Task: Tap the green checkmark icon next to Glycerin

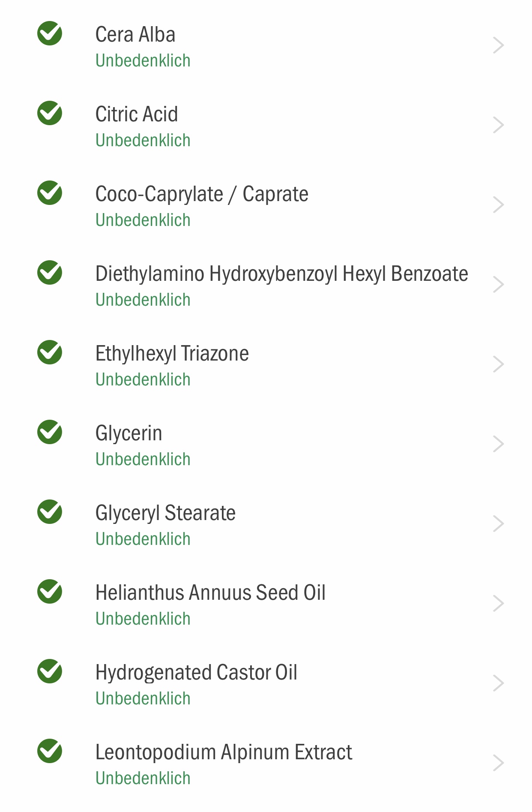Action: pos(50,432)
